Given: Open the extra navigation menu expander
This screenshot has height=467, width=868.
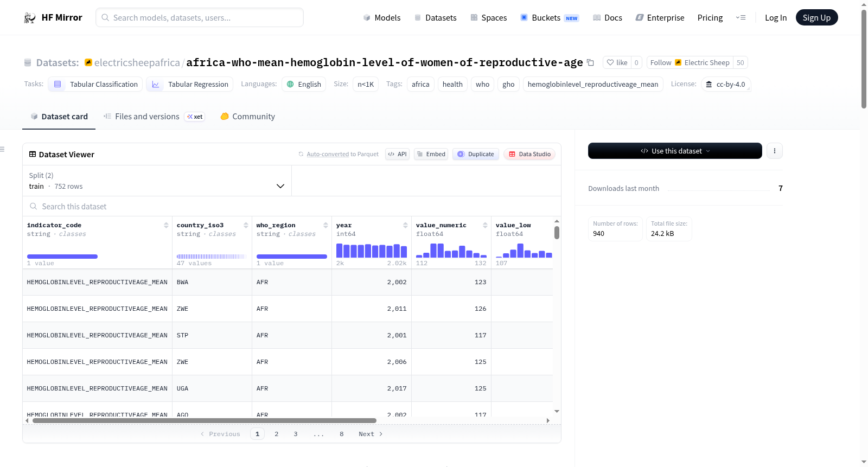Looking at the screenshot, I should [x=741, y=17].
